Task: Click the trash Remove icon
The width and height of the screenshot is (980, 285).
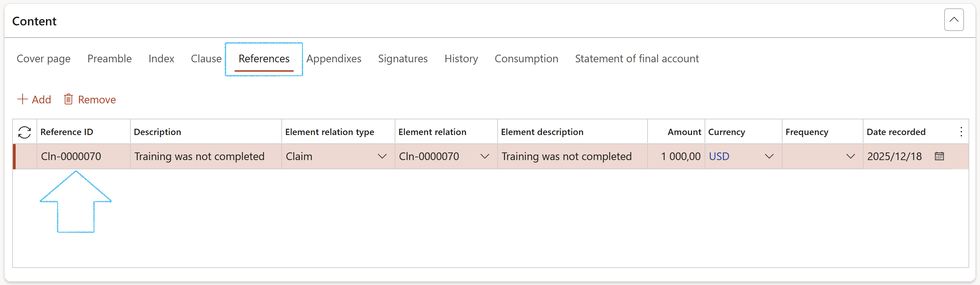Action: coord(69,99)
